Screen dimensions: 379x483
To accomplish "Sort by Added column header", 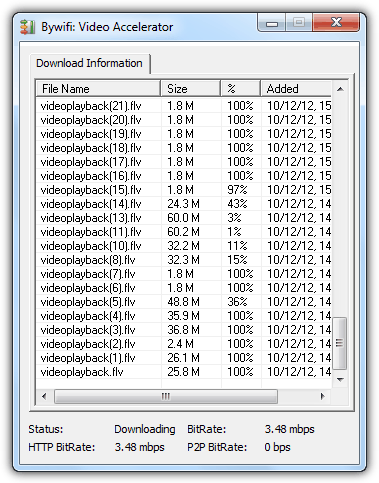I will 296,89.
